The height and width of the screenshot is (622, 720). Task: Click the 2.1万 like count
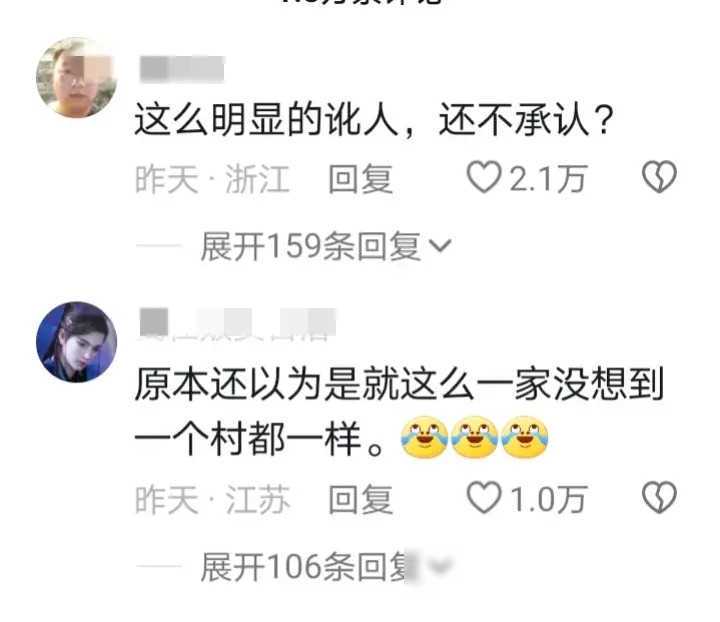pos(548,179)
